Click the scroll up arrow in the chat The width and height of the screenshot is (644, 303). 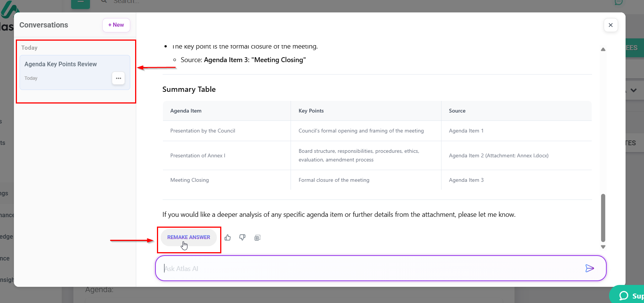click(603, 49)
